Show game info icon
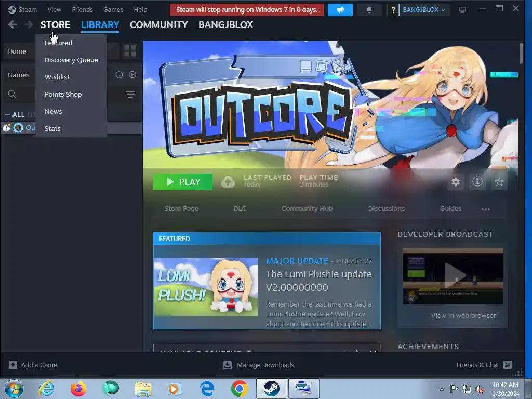This screenshot has height=399, width=532. (x=477, y=182)
